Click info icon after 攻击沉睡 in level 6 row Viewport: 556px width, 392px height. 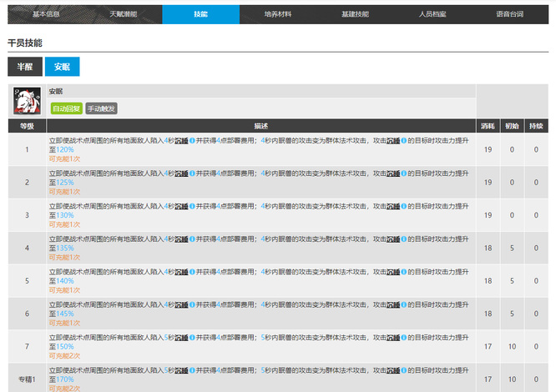pos(403,304)
